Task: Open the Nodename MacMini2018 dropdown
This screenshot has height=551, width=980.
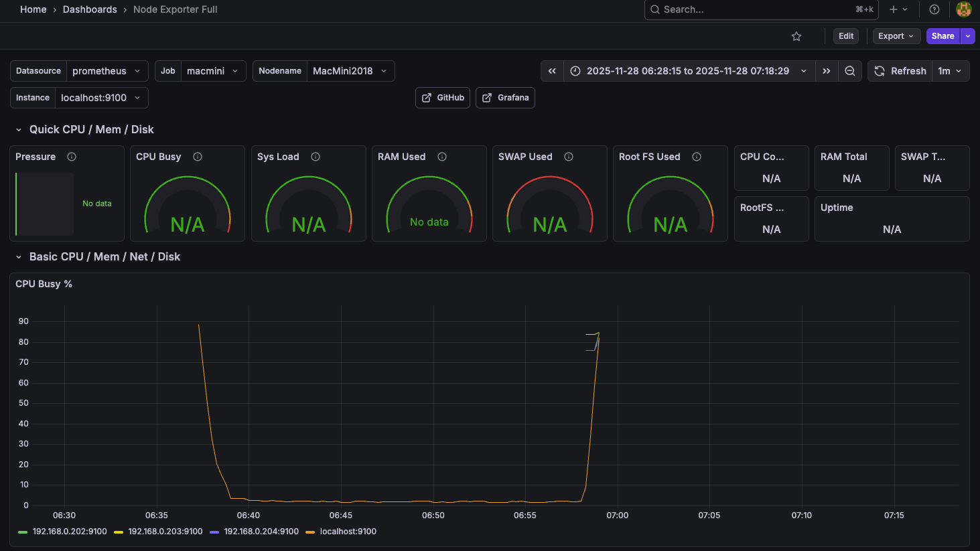Action: tap(350, 71)
